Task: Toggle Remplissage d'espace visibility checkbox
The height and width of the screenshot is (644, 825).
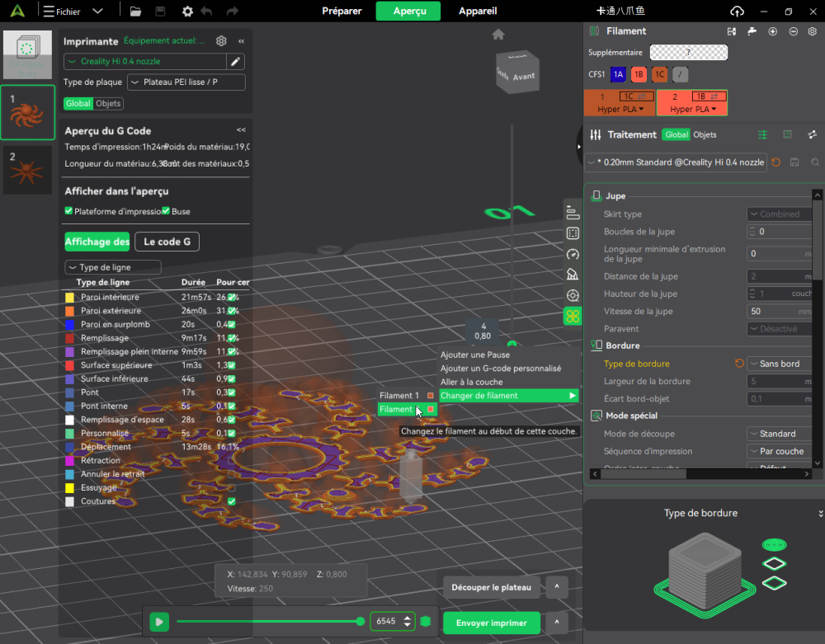Action: pyautogui.click(x=232, y=420)
